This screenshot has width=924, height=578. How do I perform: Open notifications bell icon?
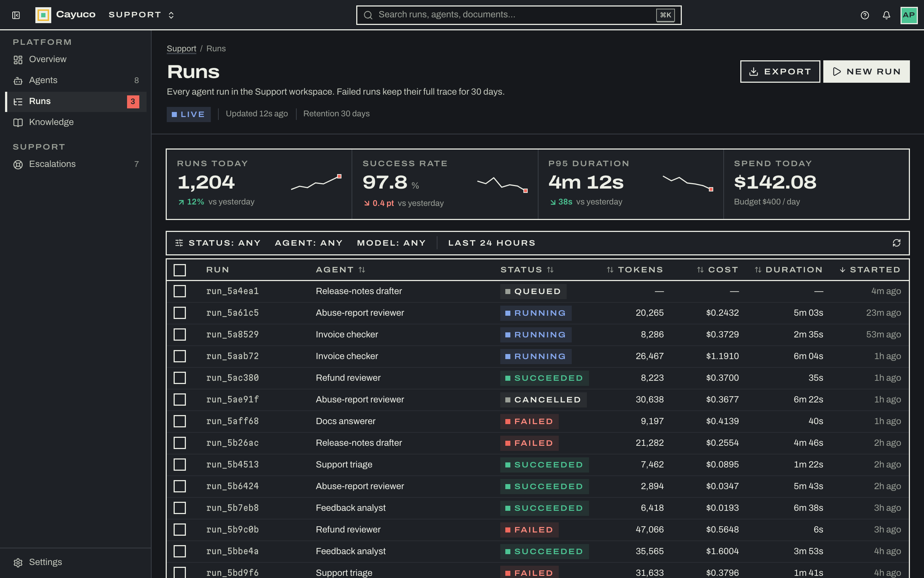click(886, 15)
